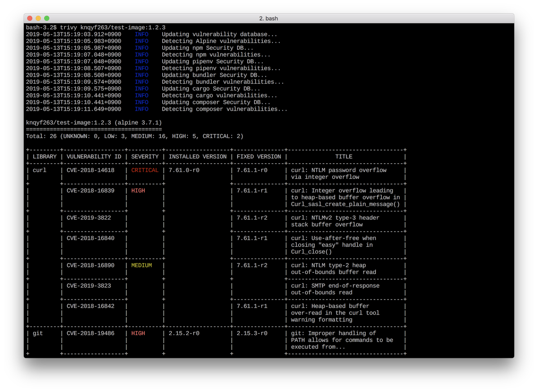Viewport: 538px width, 392px height.
Task: Select vulnerability ID CVE-2019-3823
Action: [x=89, y=286]
